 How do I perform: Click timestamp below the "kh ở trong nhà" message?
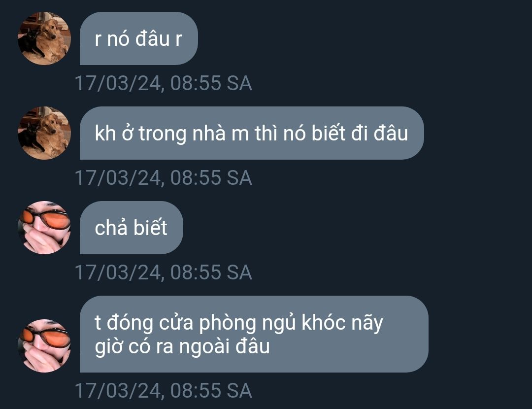(163, 178)
